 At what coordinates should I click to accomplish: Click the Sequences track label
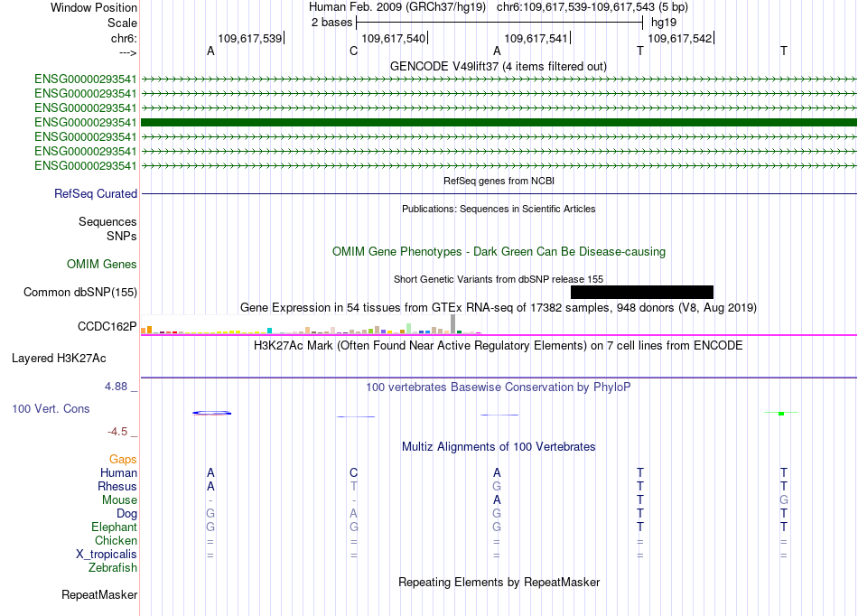click(x=107, y=221)
